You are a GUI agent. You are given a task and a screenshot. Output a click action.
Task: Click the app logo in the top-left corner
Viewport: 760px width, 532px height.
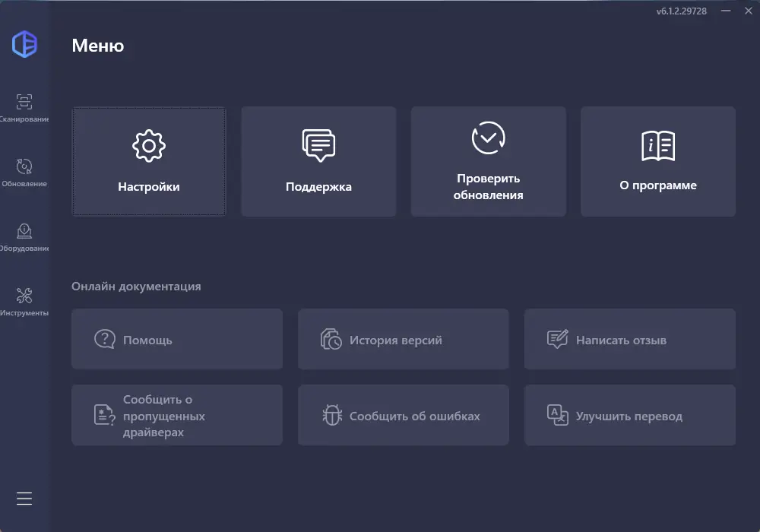pos(24,44)
